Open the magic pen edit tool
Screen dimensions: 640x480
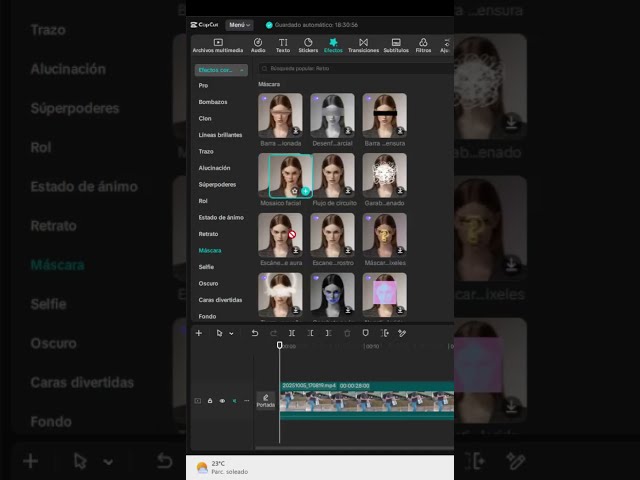(x=402, y=333)
